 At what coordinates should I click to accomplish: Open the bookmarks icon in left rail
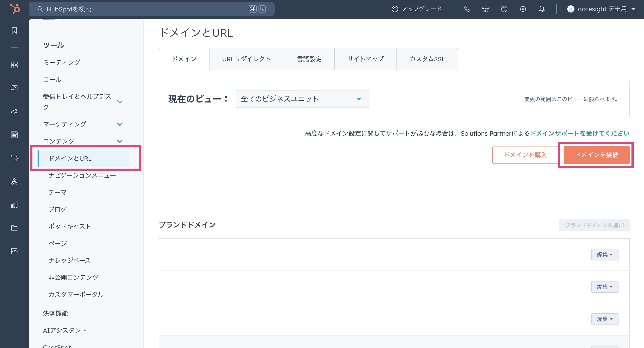point(14,30)
